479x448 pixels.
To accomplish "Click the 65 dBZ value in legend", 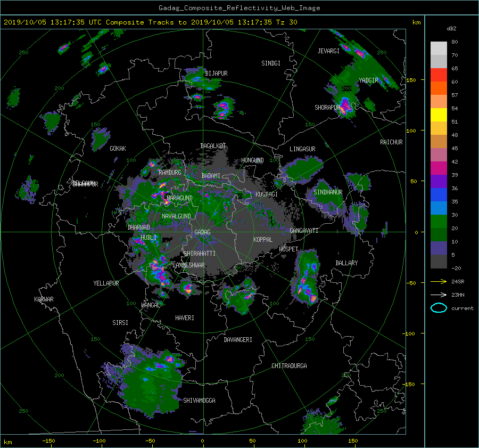I will tap(455, 69).
